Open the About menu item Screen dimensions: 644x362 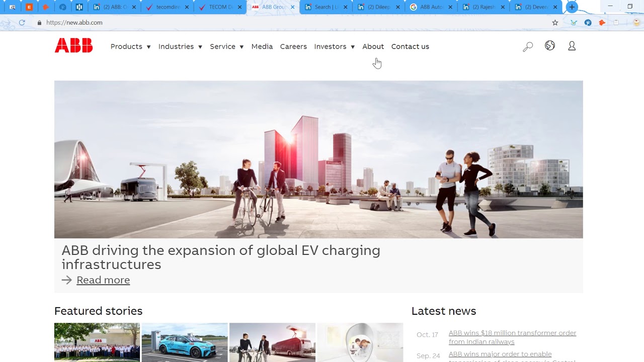pos(373,46)
